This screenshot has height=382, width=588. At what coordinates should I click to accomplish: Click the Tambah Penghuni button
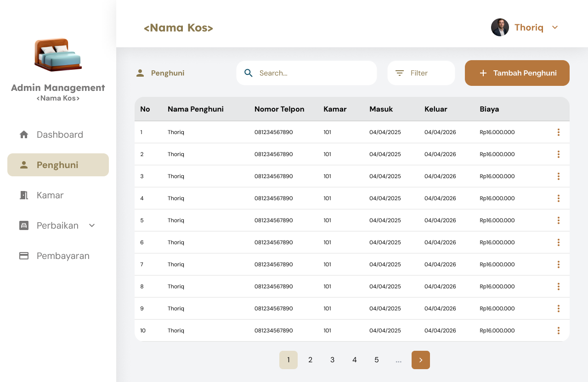coord(517,73)
